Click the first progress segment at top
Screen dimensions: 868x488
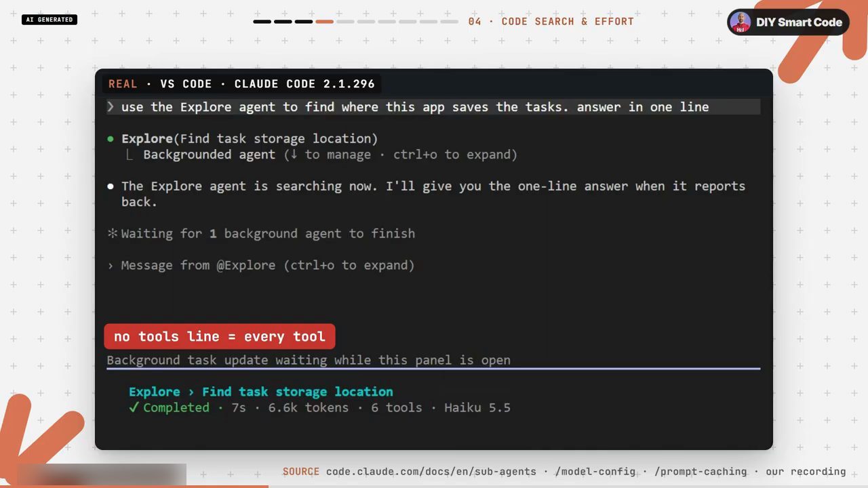pos(262,22)
